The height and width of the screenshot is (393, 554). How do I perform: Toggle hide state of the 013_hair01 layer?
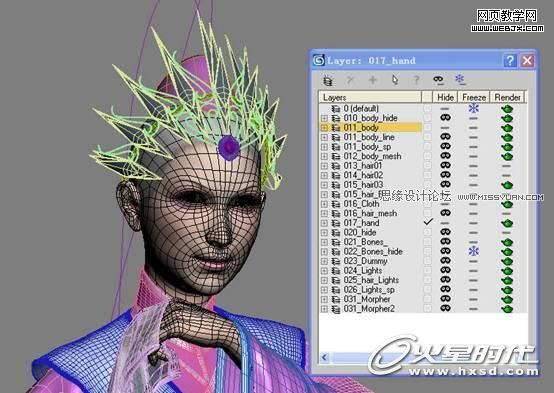446,165
